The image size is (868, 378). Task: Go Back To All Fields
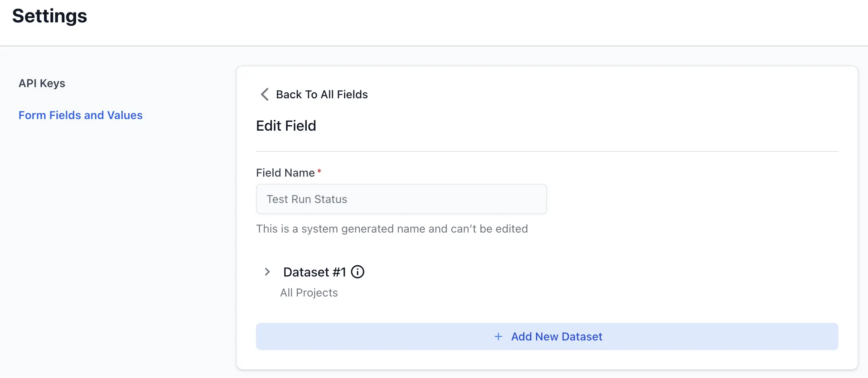(x=322, y=94)
